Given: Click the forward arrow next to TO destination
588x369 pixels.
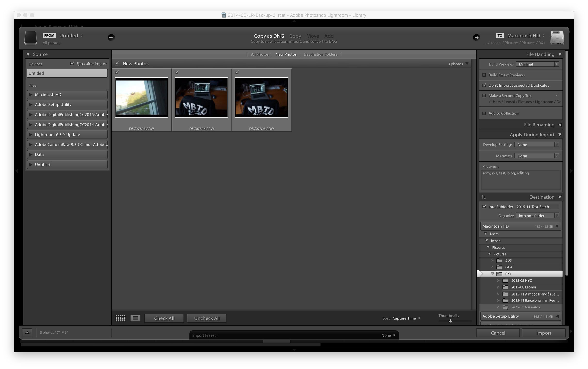Looking at the screenshot, I should click(477, 37).
